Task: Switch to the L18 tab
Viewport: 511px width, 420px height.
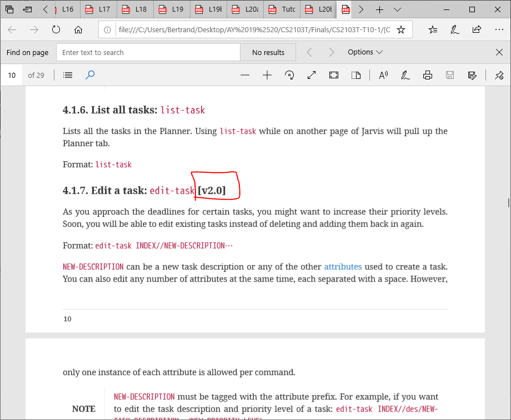Action: [x=134, y=9]
